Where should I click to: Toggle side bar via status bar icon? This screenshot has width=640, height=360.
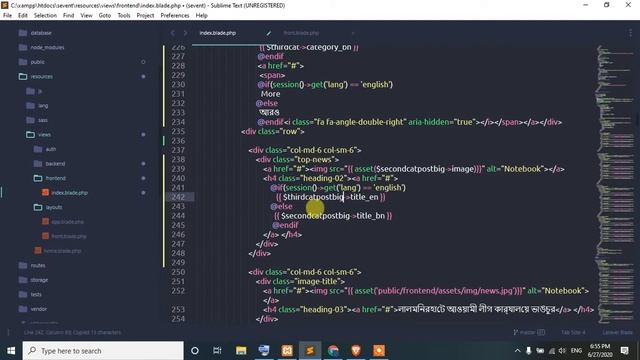click(x=8, y=332)
